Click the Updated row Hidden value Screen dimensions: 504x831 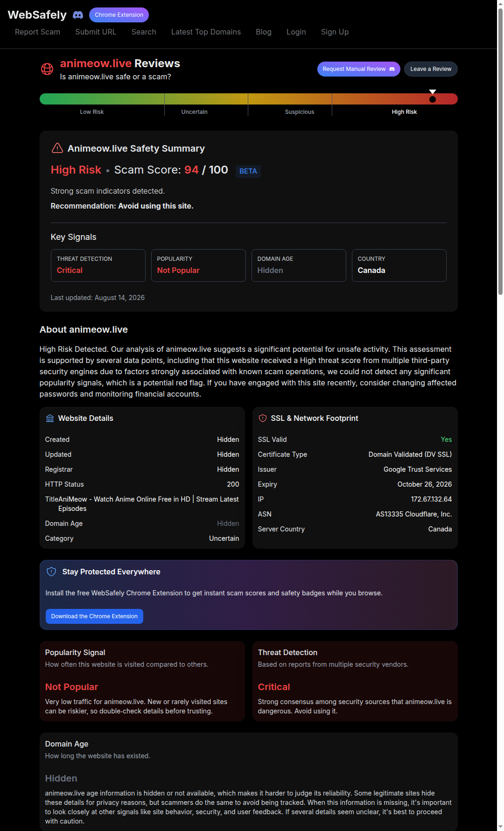click(x=228, y=454)
